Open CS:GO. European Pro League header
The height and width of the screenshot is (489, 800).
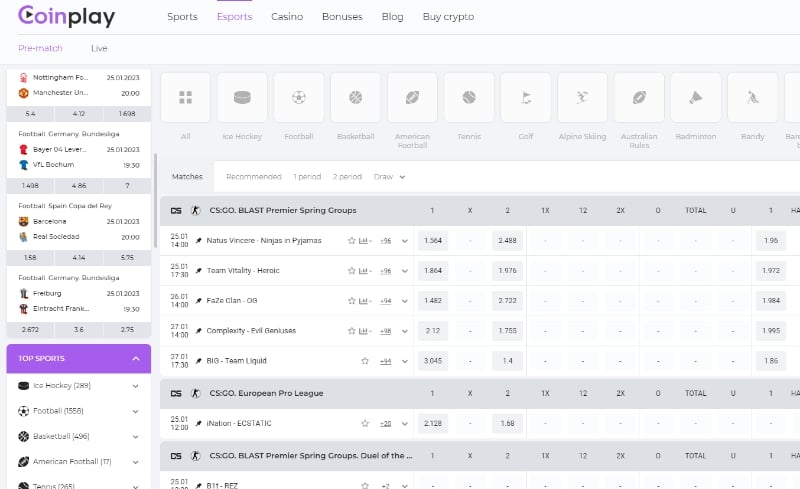(266, 394)
